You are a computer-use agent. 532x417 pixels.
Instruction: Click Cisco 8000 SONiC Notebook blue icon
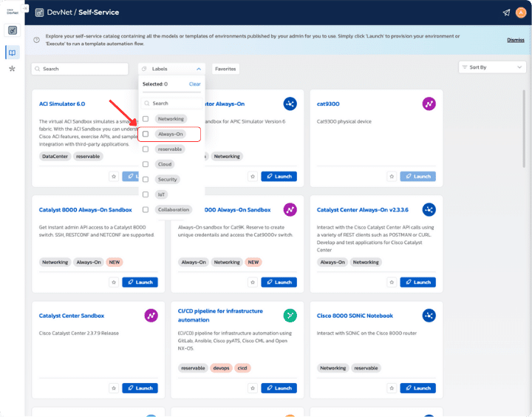click(429, 316)
